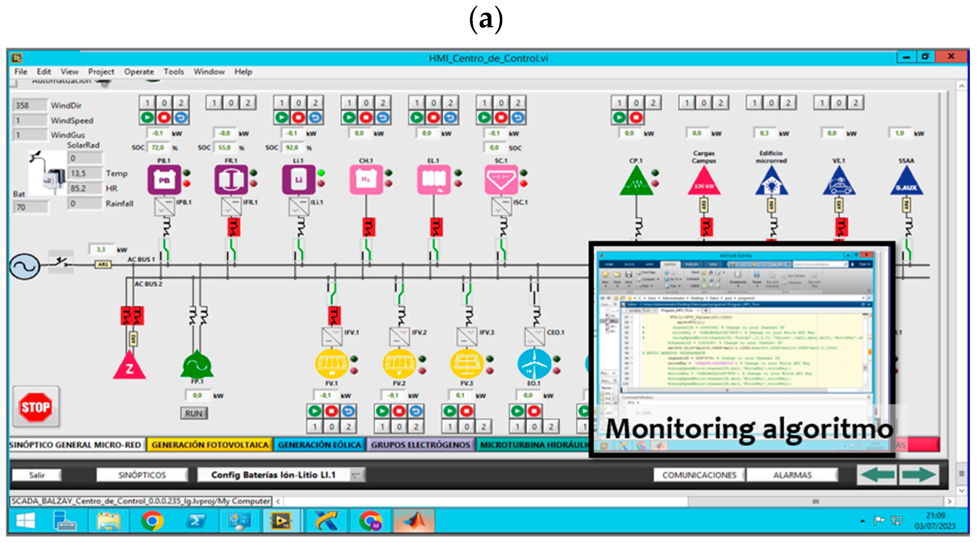Set CP.1 mode selector to 2
This screenshot has height=543, width=980.
(x=653, y=103)
